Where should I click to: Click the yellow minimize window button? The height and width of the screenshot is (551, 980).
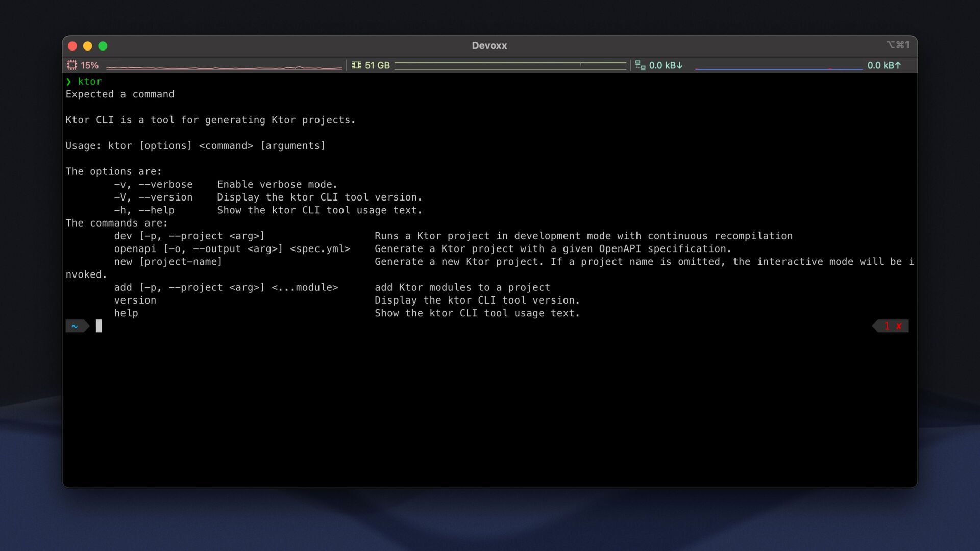pyautogui.click(x=87, y=46)
